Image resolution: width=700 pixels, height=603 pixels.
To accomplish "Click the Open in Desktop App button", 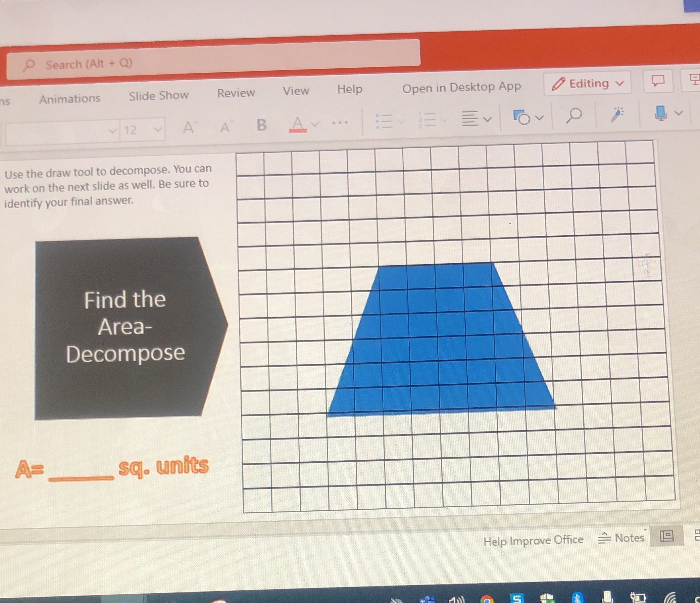I will click(461, 87).
